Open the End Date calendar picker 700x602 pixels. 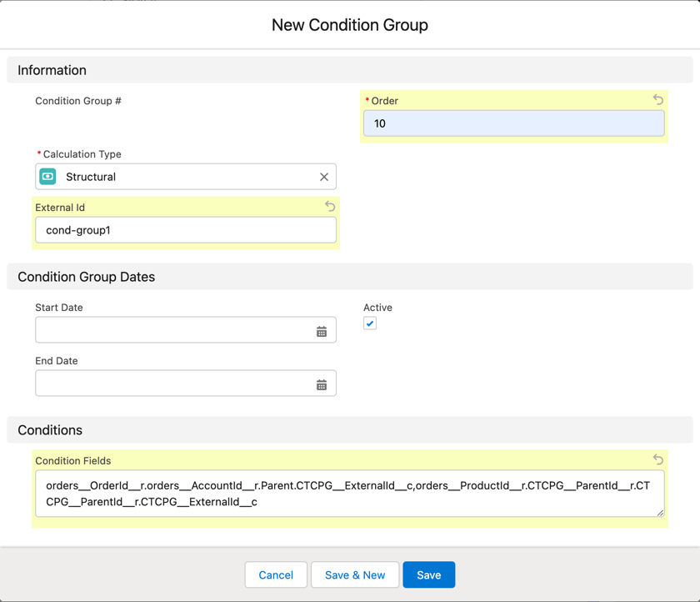(322, 384)
